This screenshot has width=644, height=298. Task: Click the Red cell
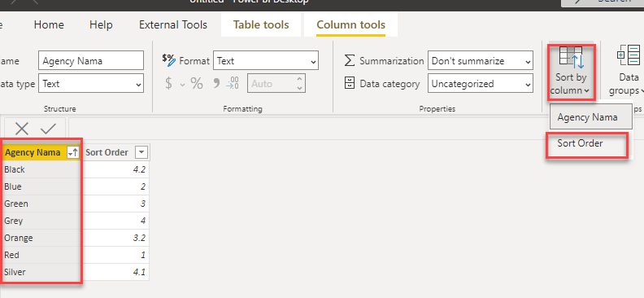pos(41,255)
